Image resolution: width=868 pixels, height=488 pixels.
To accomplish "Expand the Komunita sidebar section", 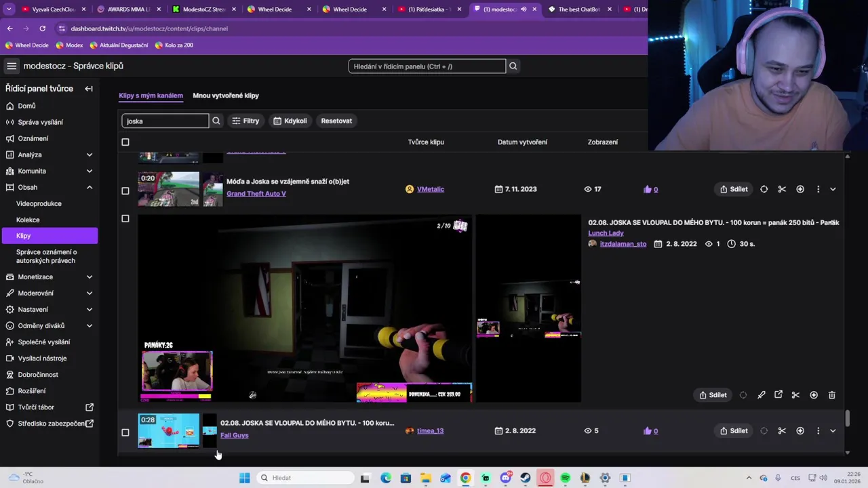I will tap(89, 171).
